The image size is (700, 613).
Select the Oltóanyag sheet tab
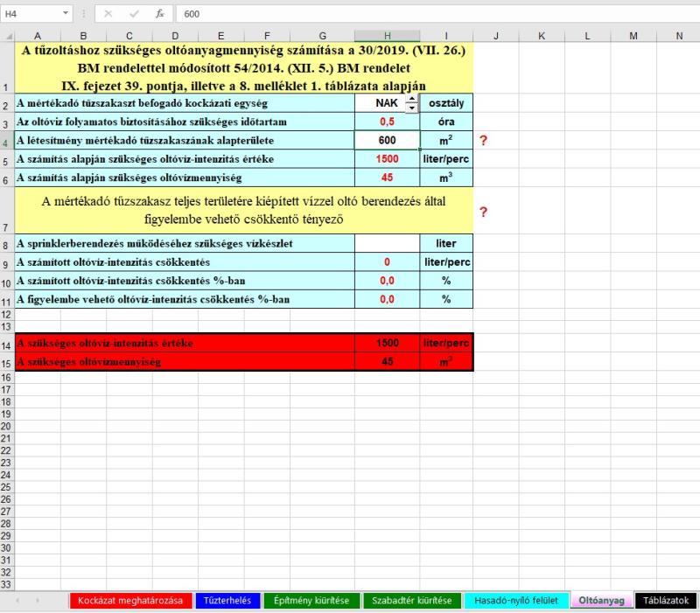pyautogui.click(x=601, y=601)
